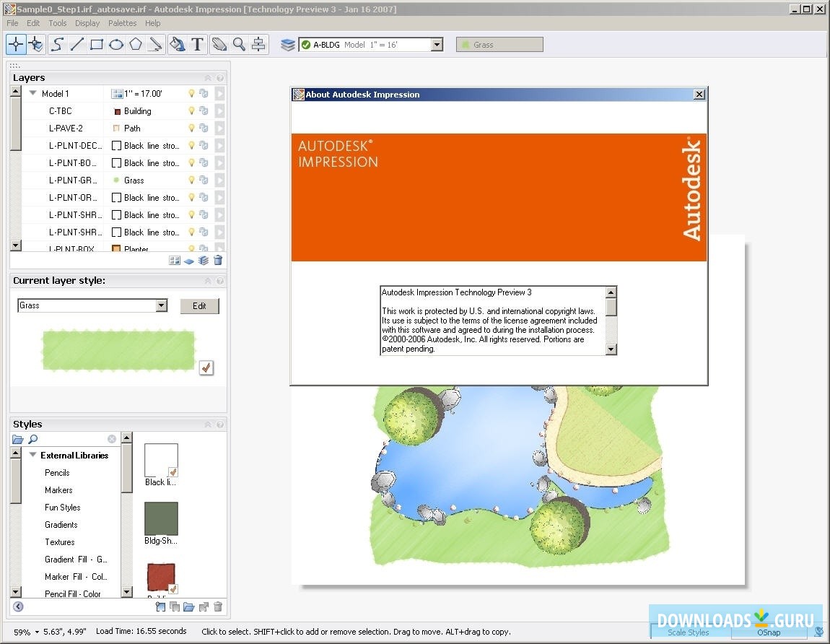
Task: Click the duplicate style icon at the Styles panel bottom
Action: [x=174, y=607]
